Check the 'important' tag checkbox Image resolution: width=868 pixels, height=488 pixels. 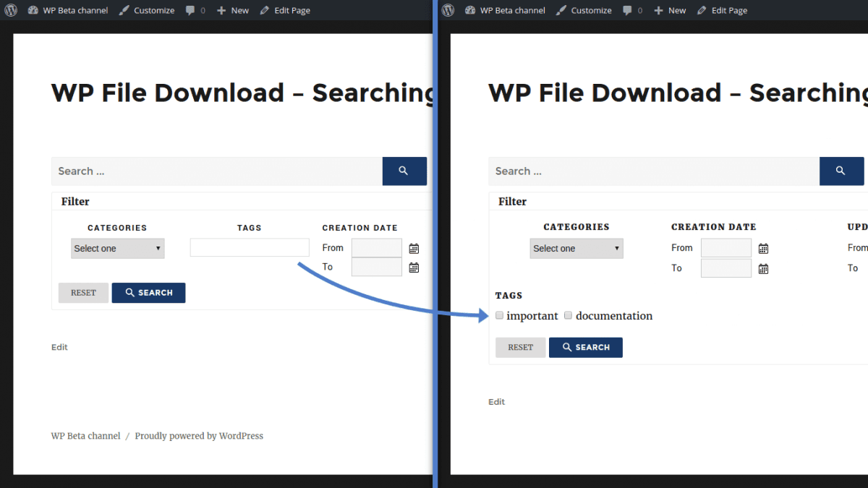(499, 315)
